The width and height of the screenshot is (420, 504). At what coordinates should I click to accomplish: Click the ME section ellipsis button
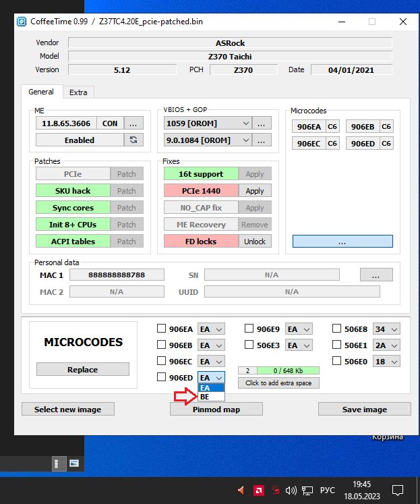click(x=133, y=123)
